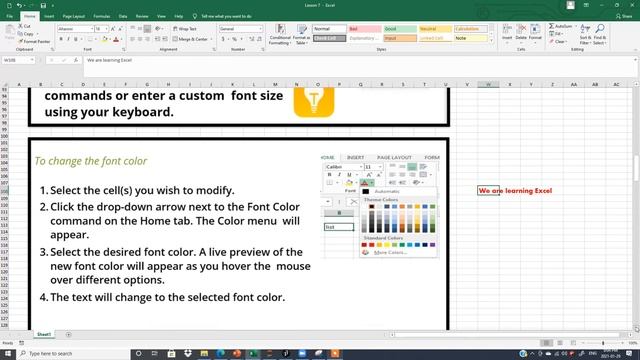Switch to the Data tab
This screenshot has width=640, height=360.
[x=123, y=16]
